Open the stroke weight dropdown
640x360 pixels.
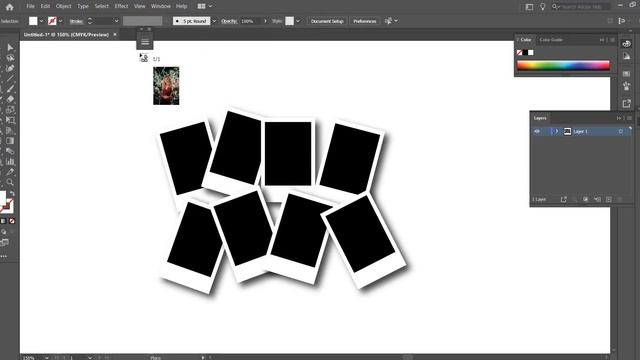click(116, 21)
